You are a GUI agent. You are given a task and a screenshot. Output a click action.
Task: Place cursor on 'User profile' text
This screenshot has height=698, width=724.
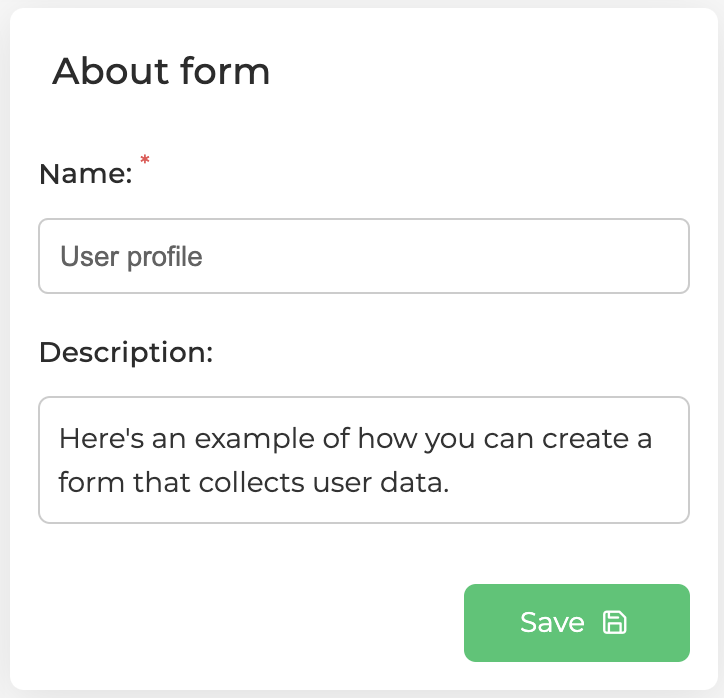point(131,257)
